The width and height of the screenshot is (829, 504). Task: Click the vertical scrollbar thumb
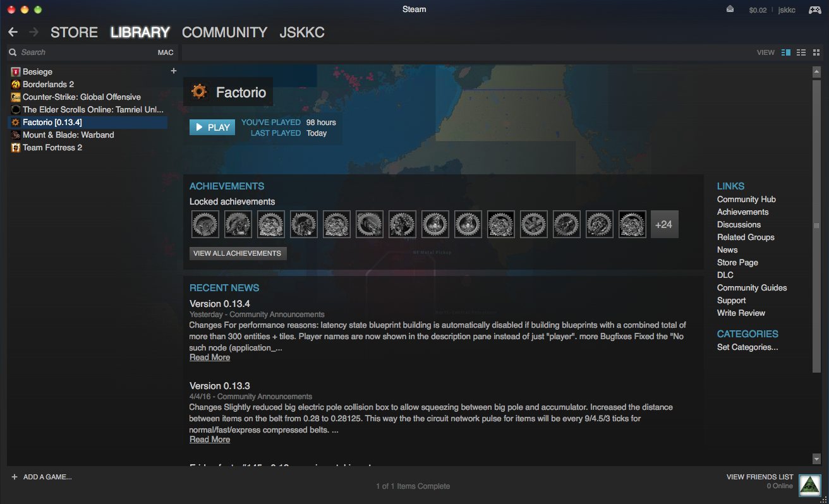[816, 225]
